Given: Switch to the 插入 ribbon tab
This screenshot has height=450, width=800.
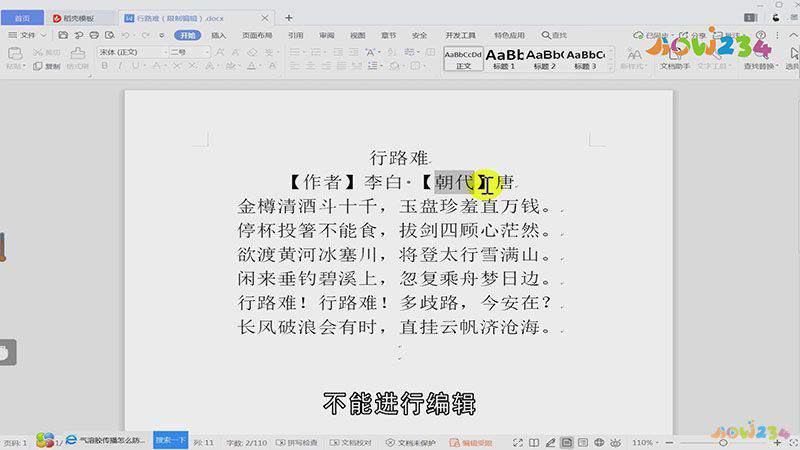Looking at the screenshot, I should pos(219,35).
